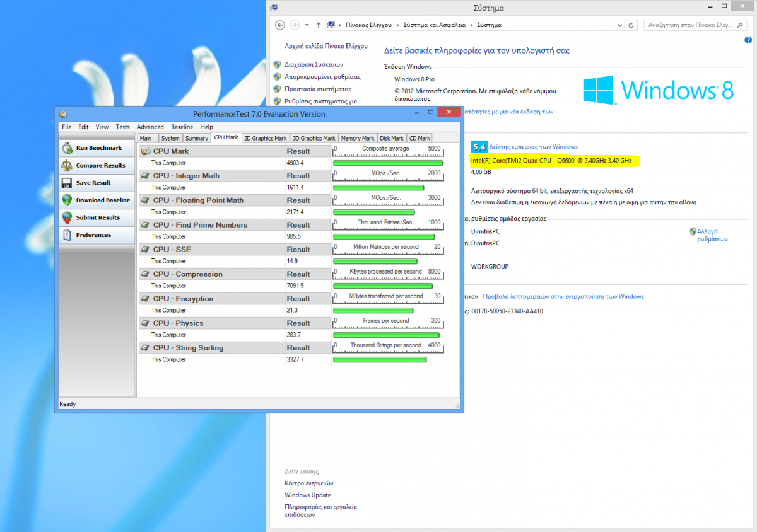Click the Download Baseline globe icon

(67, 200)
